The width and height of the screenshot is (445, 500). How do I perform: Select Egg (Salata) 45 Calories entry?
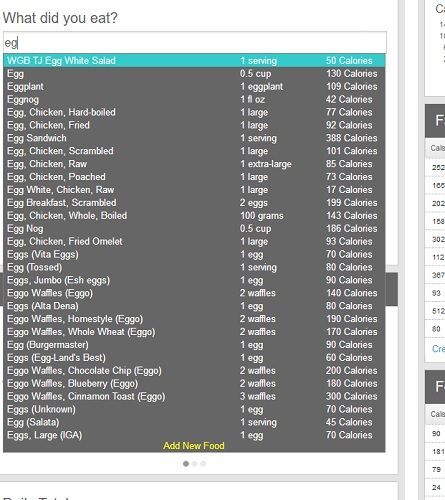(194, 422)
